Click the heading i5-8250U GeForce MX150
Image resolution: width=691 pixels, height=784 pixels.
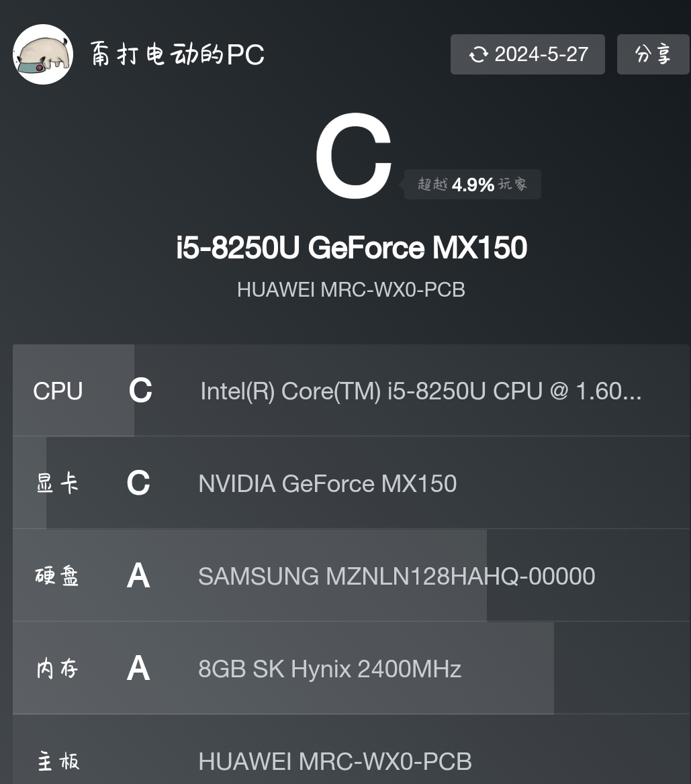(351, 248)
